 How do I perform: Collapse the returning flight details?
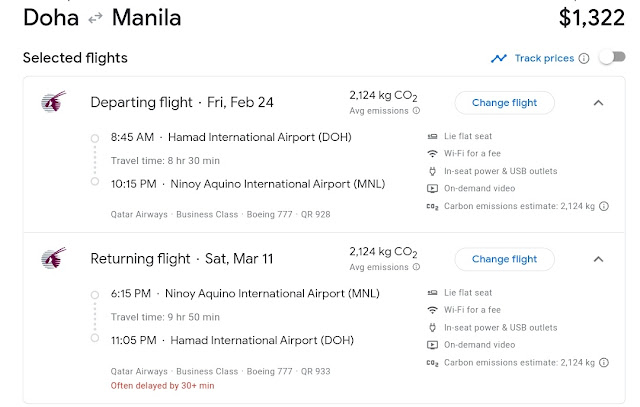(598, 259)
